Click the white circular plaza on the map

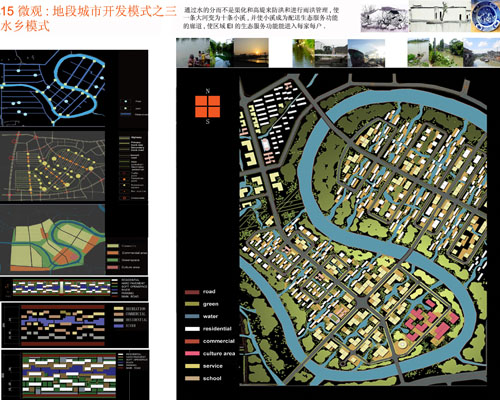click(402, 344)
